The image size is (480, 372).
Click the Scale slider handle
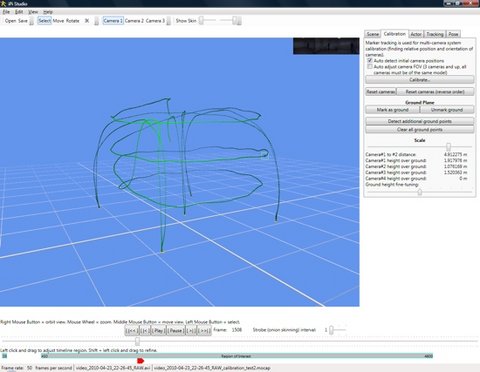coord(448,146)
